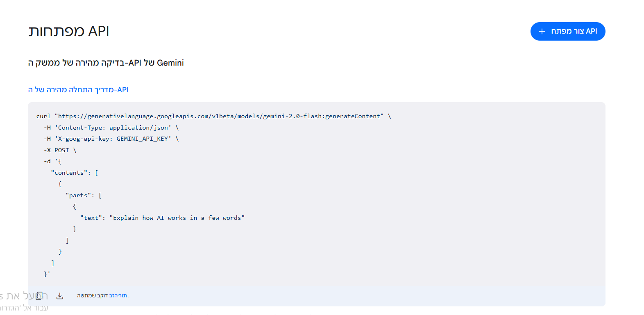Viewport: 644px width, 315px height.
Task: Click the plus icon in create key button
Action: pyautogui.click(x=542, y=32)
